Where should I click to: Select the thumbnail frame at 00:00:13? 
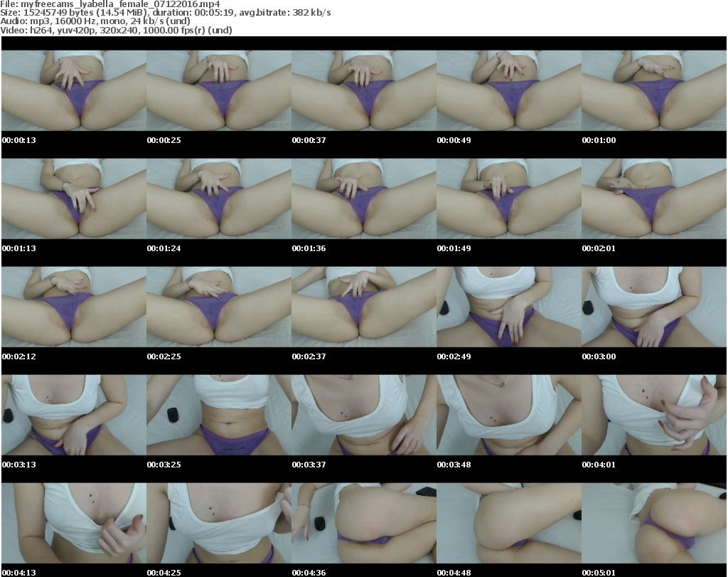tap(74, 90)
